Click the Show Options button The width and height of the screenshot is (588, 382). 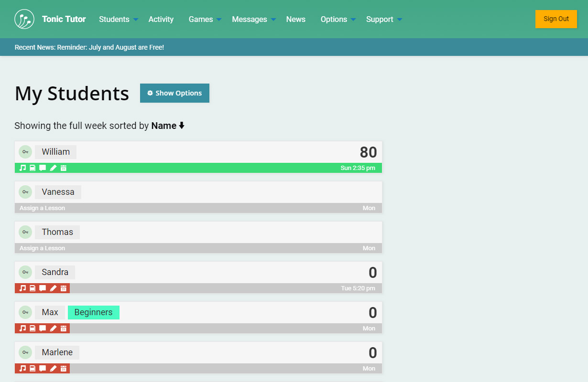point(174,93)
